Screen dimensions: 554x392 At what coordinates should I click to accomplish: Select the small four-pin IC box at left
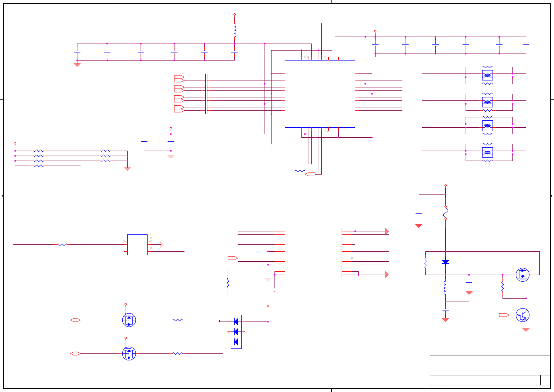(137, 244)
